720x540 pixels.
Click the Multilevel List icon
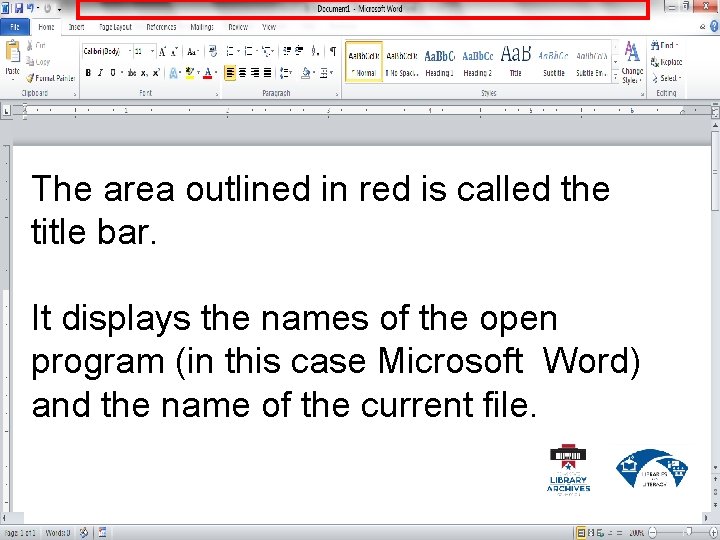(x=266, y=51)
